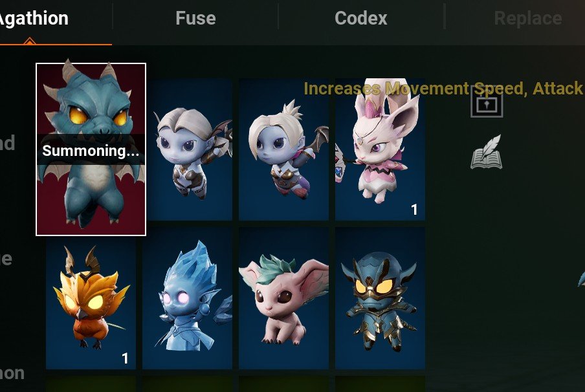
Task: Select the pink big-eared bat creature
Action: coord(283,298)
